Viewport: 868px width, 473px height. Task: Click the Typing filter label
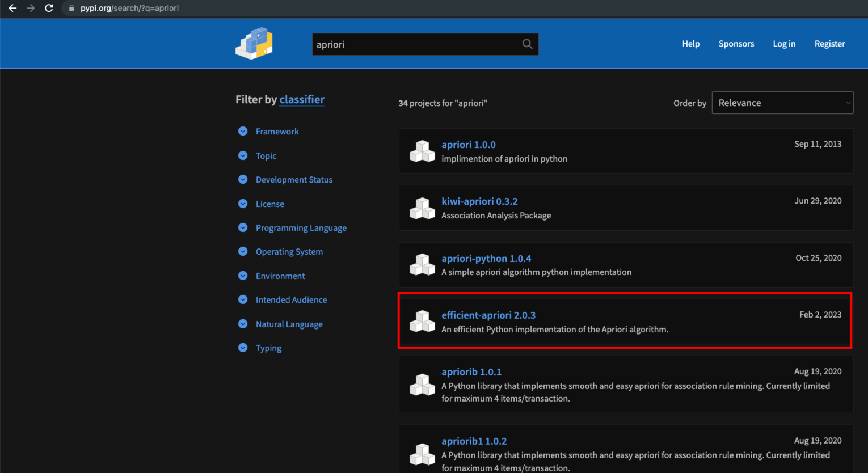tap(268, 348)
